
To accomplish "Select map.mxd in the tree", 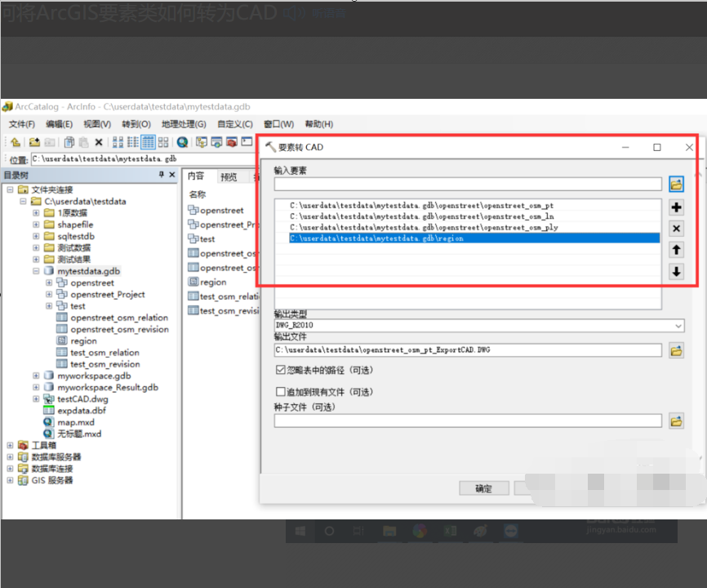I will pos(76,422).
